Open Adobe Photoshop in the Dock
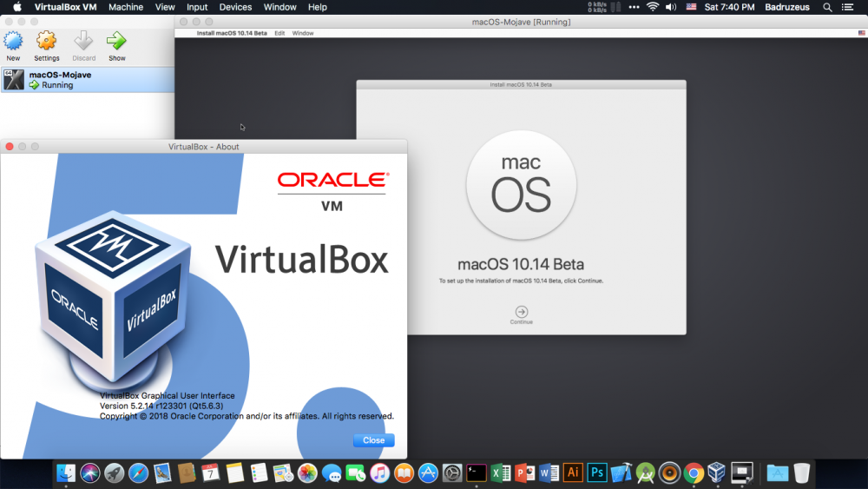The width and height of the screenshot is (868, 489). coord(597,473)
